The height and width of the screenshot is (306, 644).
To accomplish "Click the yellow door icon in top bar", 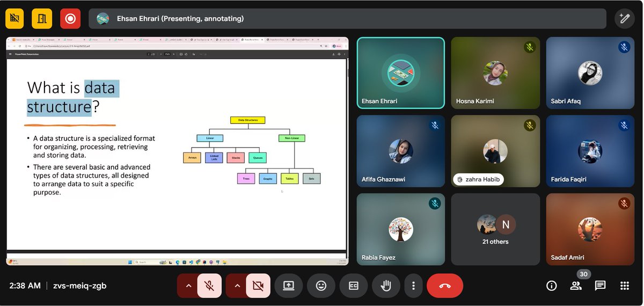I will [x=42, y=18].
